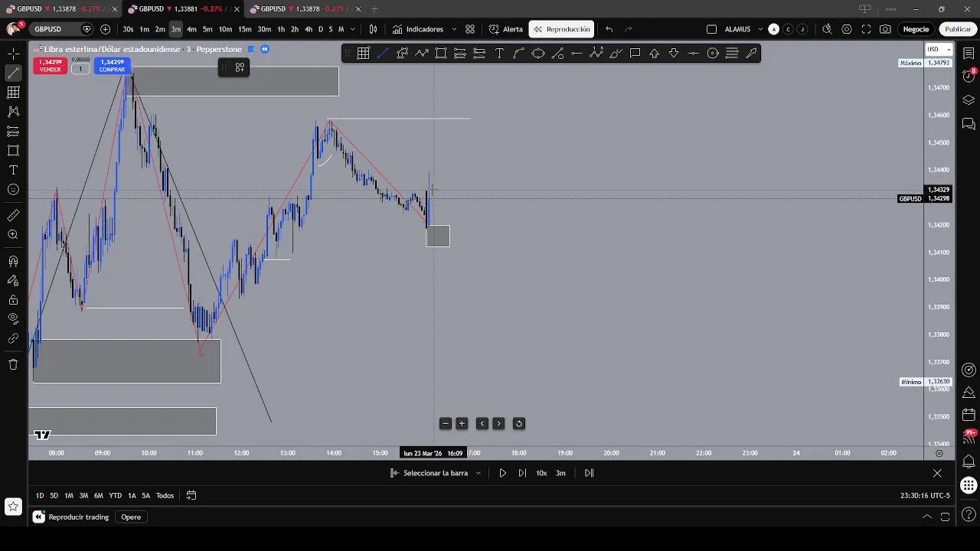Click the grid tool in favorites toolbar

[x=363, y=53]
